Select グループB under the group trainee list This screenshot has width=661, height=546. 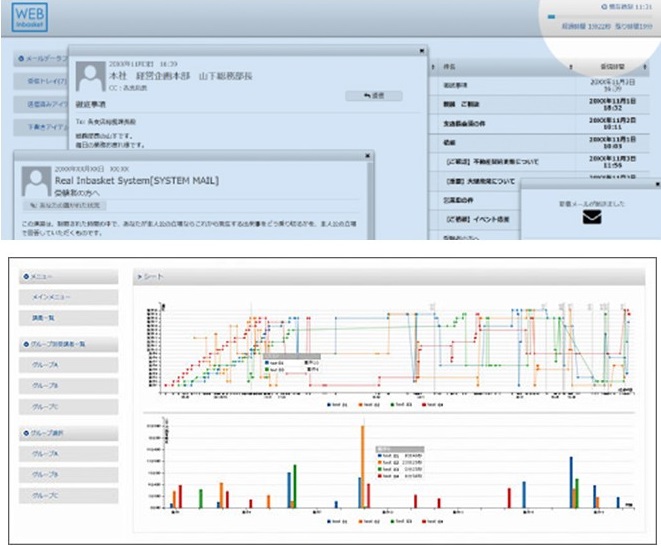point(68,386)
